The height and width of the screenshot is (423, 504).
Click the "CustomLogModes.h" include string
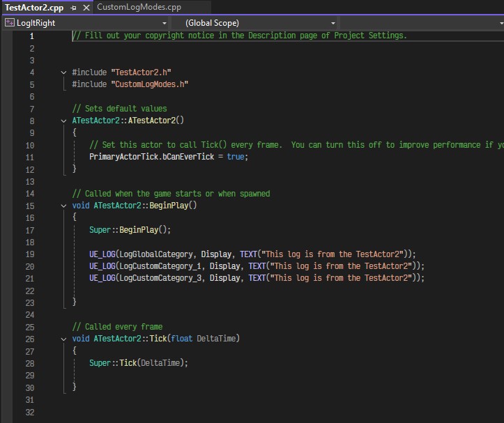point(149,84)
